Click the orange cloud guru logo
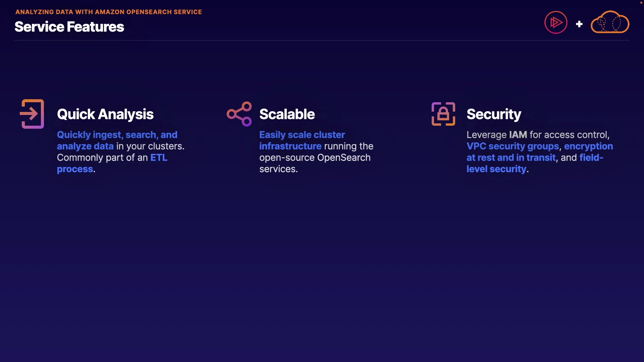The image size is (644, 362). pos(610,22)
